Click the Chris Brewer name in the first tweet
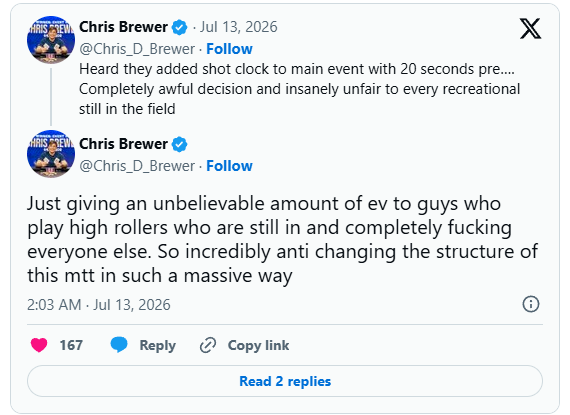 pos(124,27)
